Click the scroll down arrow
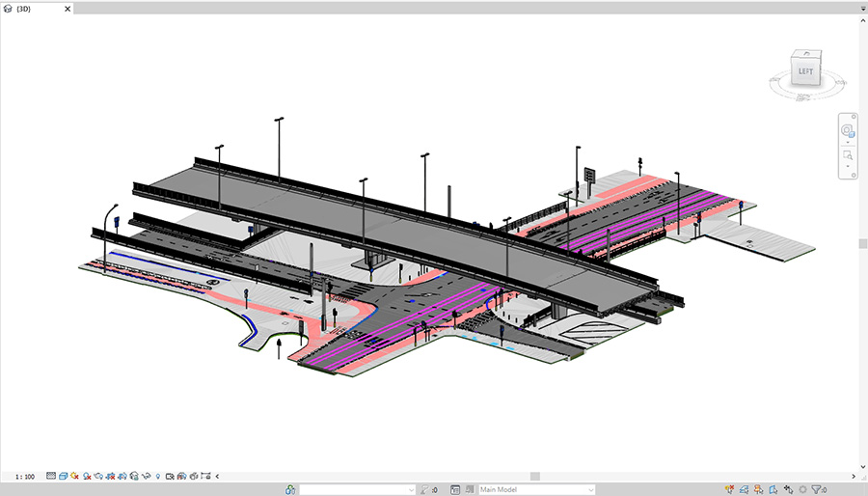Image resolution: width=868 pixels, height=496 pixels. [x=863, y=467]
